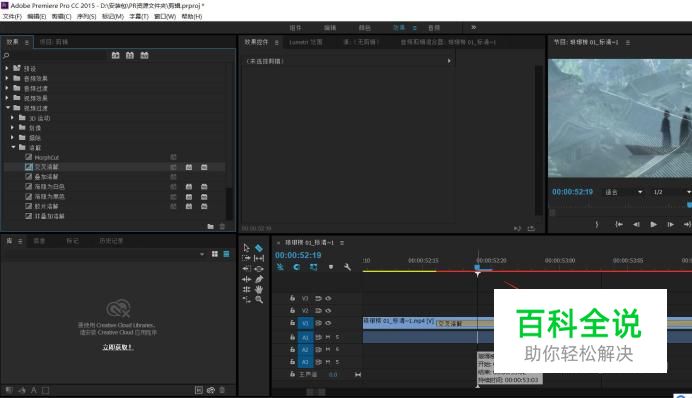Select the MorphCut effect
This screenshot has width=692, height=398.
click(x=46, y=157)
